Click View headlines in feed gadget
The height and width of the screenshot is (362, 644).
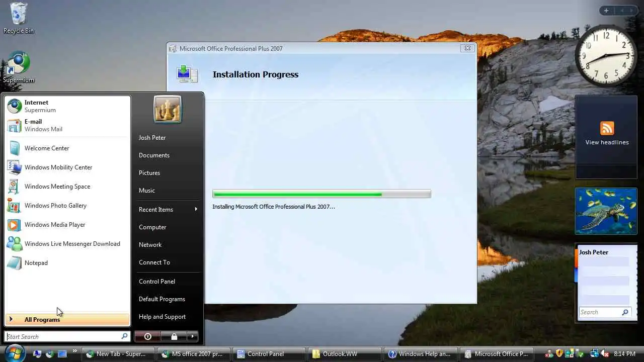[607, 142]
